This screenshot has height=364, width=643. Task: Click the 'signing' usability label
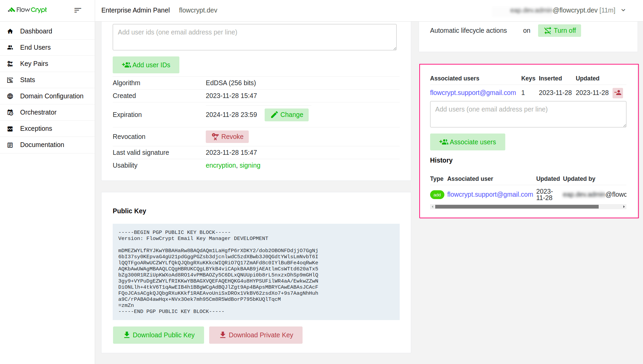click(250, 165)
